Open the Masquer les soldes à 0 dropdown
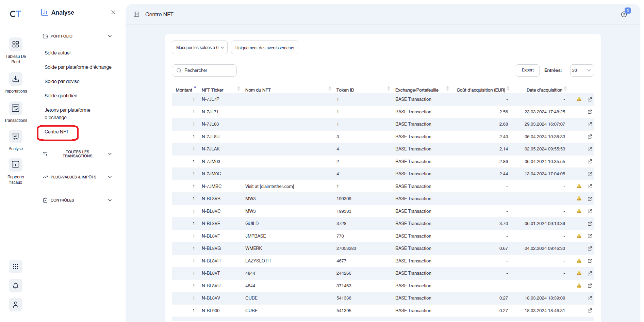Image resolution: width=644 pixels, height=322 pixels. [199, 48]
